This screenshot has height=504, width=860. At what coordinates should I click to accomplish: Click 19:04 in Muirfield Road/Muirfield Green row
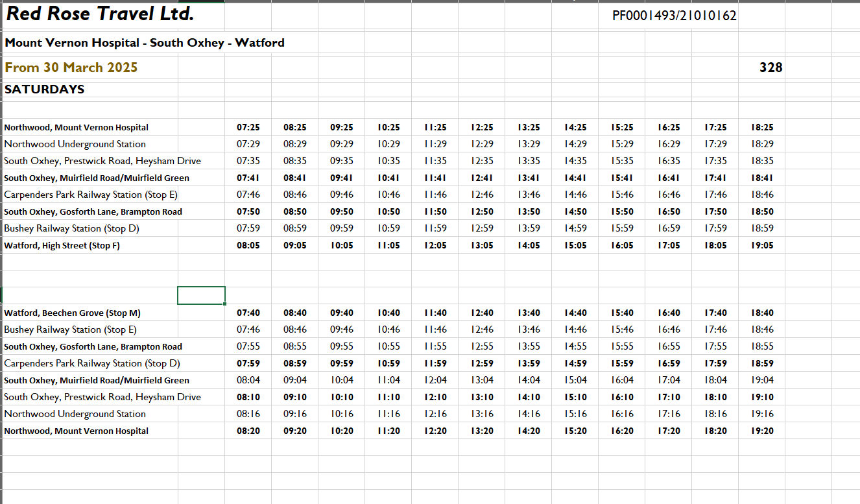click(762, 380)
